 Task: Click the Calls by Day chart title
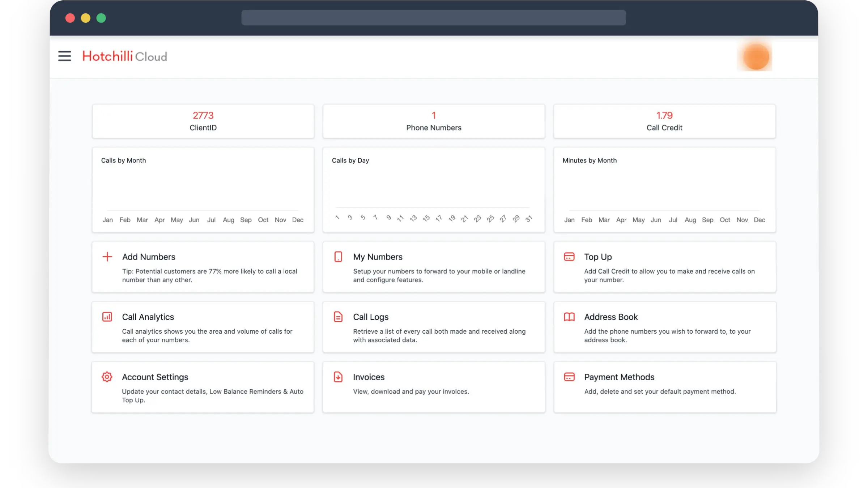coord(350,160)
